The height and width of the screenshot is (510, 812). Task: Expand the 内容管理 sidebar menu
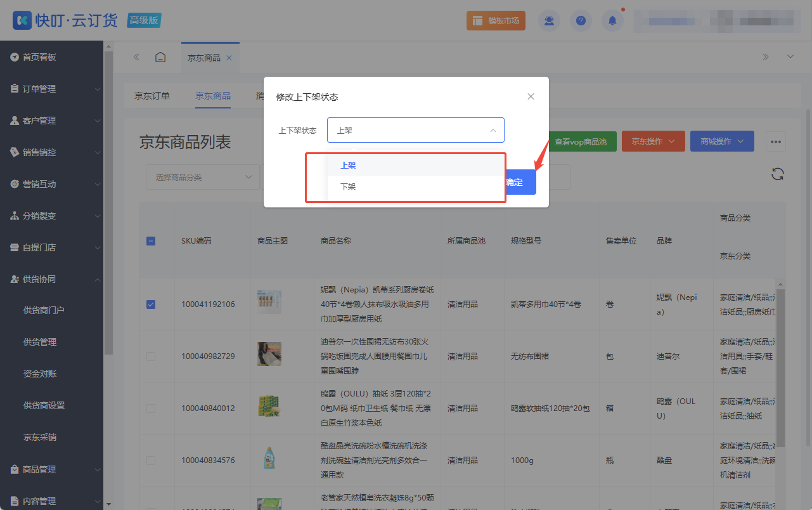click(x=51, y=501)
